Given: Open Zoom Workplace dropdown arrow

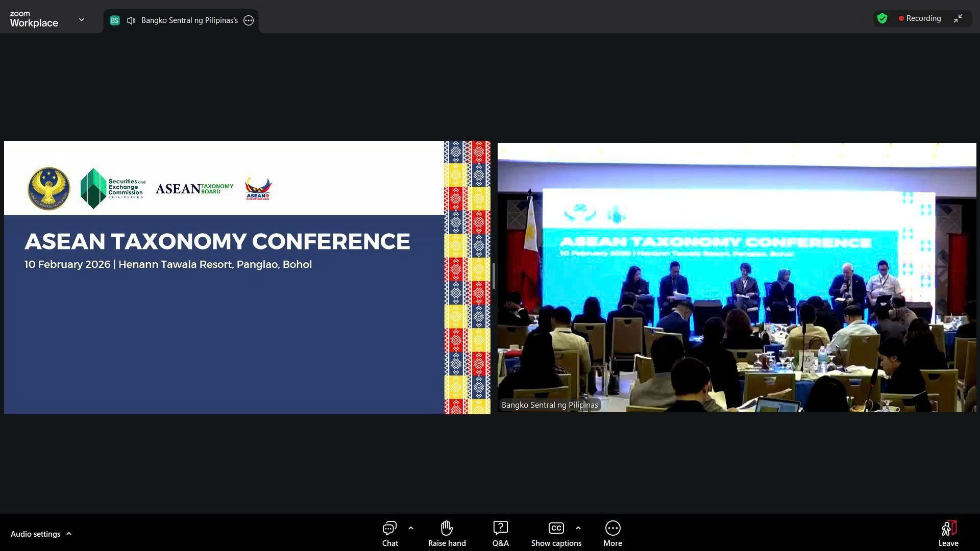Looking at the screenshot, I should click(82, 20).
